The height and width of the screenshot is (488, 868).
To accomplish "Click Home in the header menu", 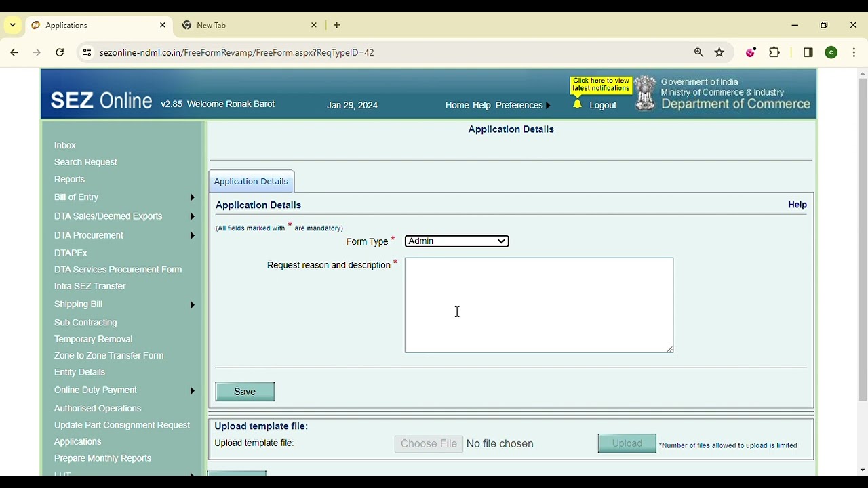I will coord(457,105).
